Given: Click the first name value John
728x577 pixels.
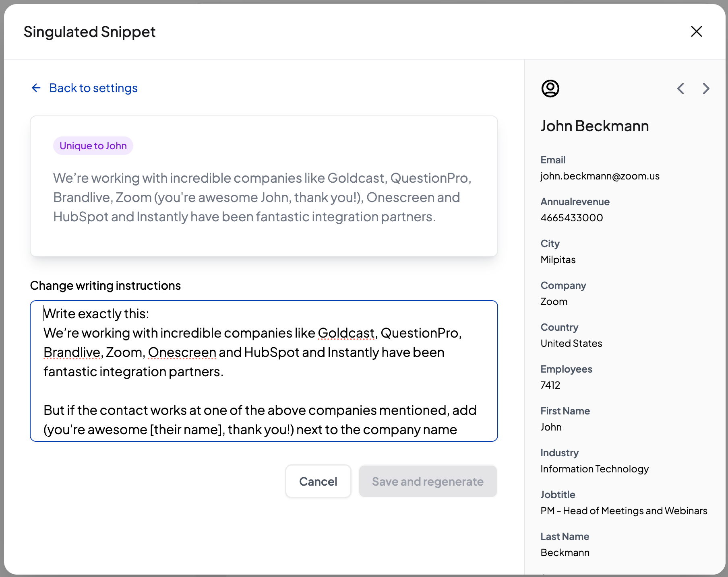Looking at the screenshot, I should point(551,427).
